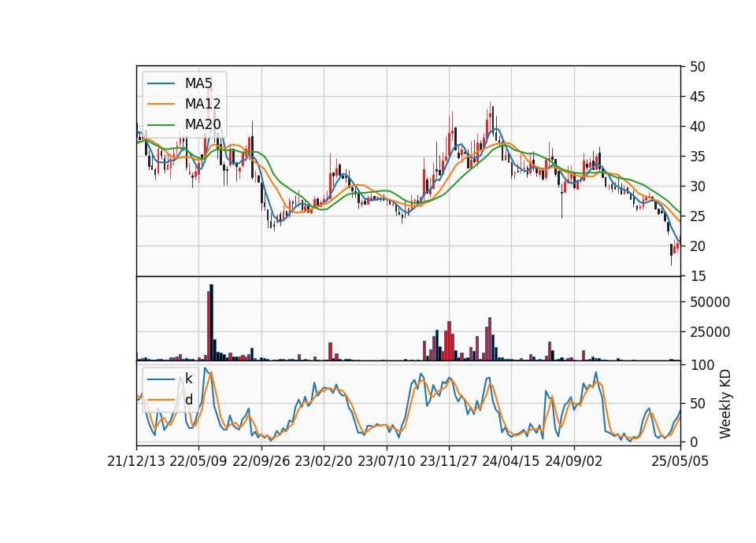Image resolution: width=756 pixels, height=543 pixels.
Task: Click the date label 21/12/13
Action: (136, 461)
